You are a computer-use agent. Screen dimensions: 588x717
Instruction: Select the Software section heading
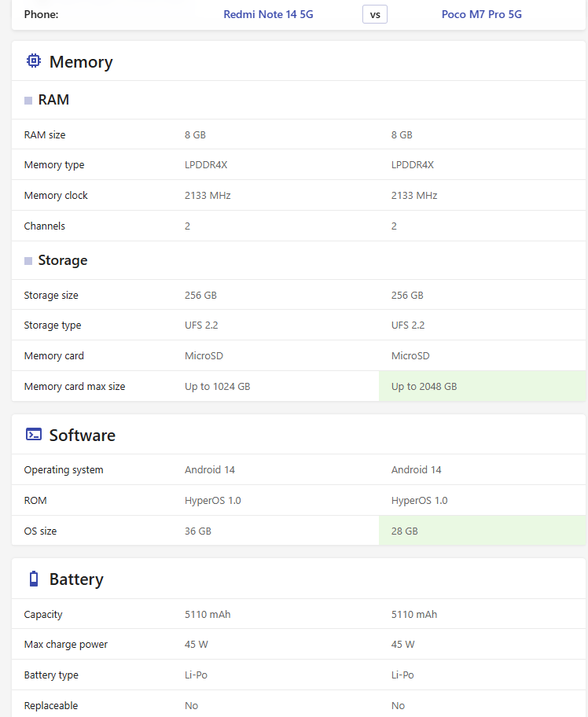tap(83, 436)
